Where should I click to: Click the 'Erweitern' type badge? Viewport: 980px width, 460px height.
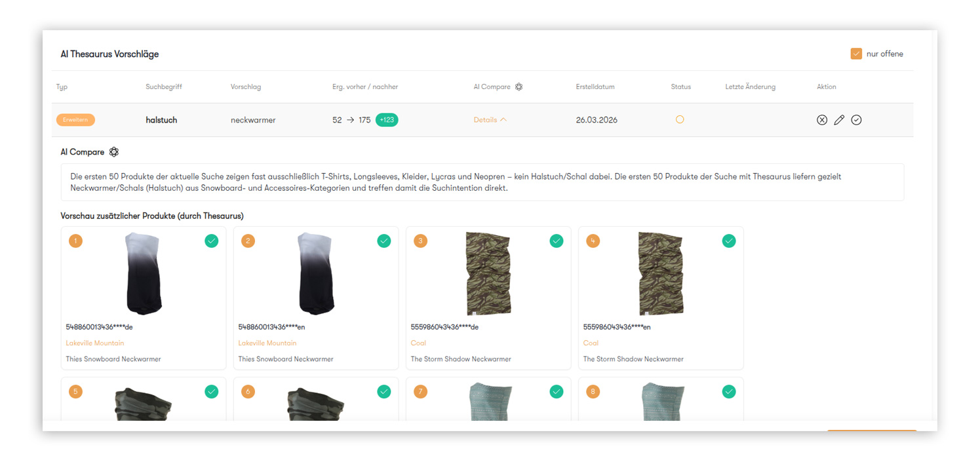[x=75, y=120]
